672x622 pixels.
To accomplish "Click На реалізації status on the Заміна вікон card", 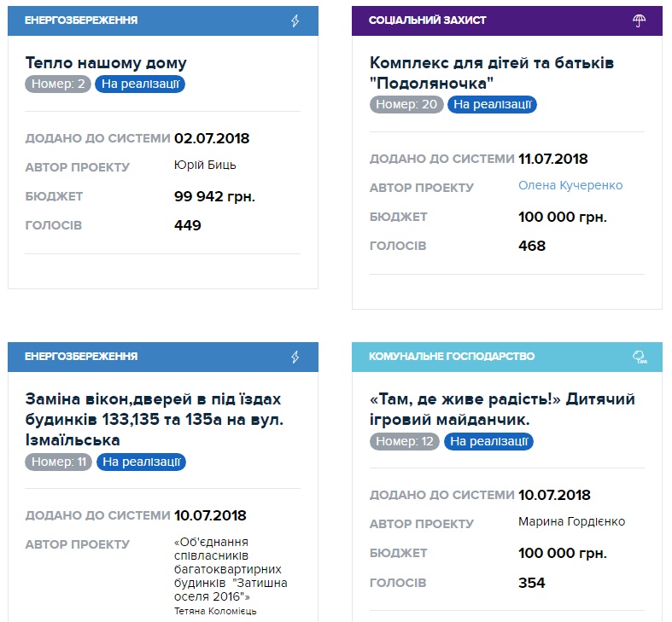I will [x=141, y=462].
